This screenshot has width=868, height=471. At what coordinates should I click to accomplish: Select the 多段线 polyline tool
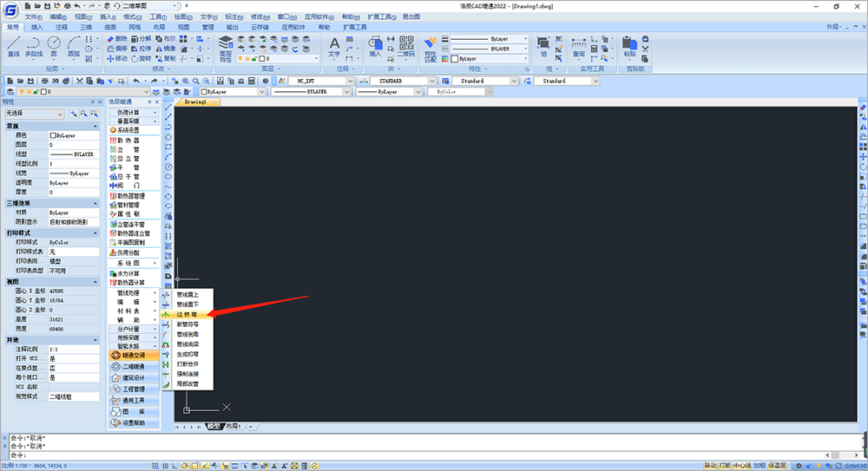click(34, 47)
